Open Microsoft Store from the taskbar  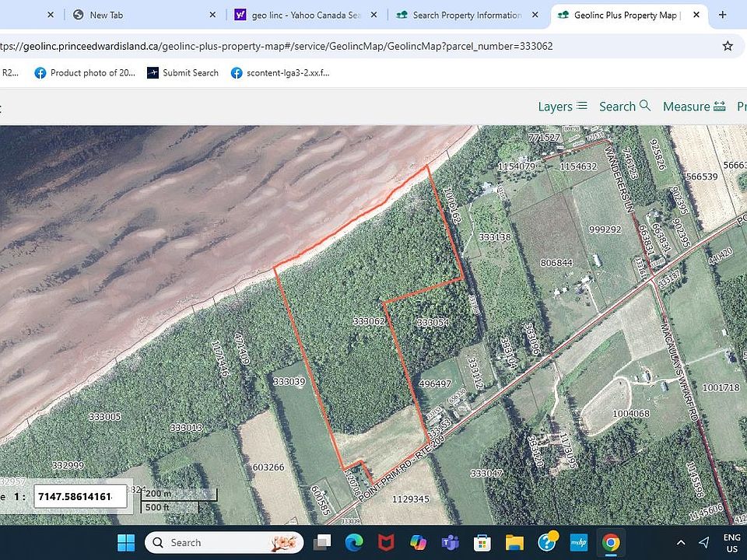click(482, 542)
